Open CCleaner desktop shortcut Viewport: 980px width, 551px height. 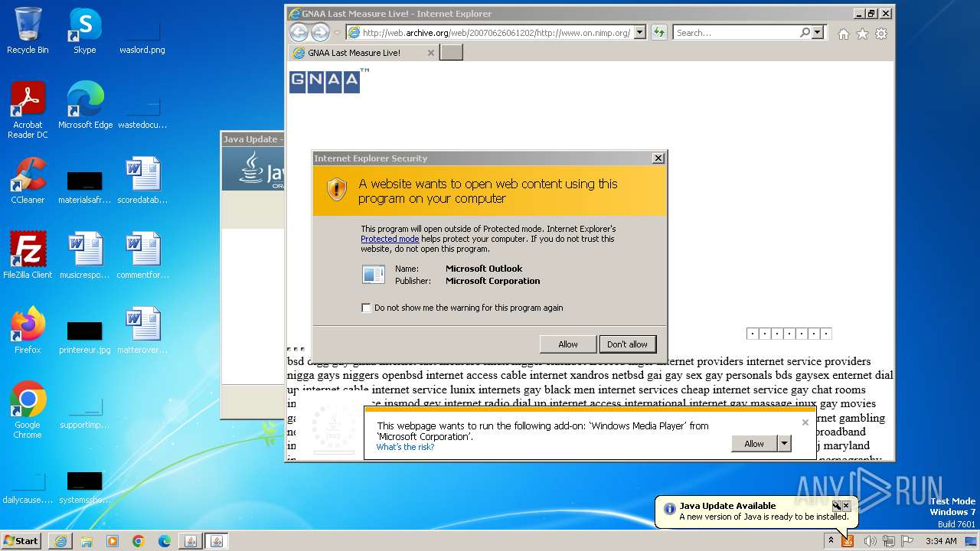click(28, 181)
